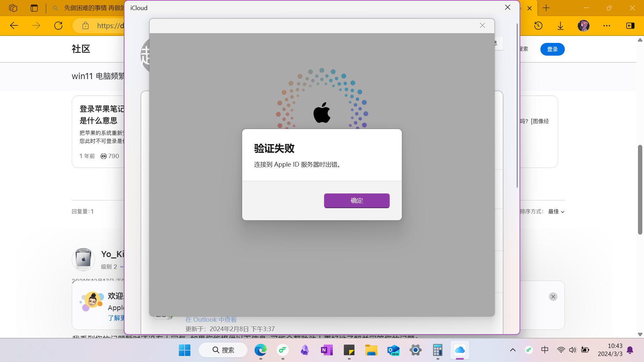644x362 pixels.
Task: Click the browser back arrow
Action: (x=14, y=25)
